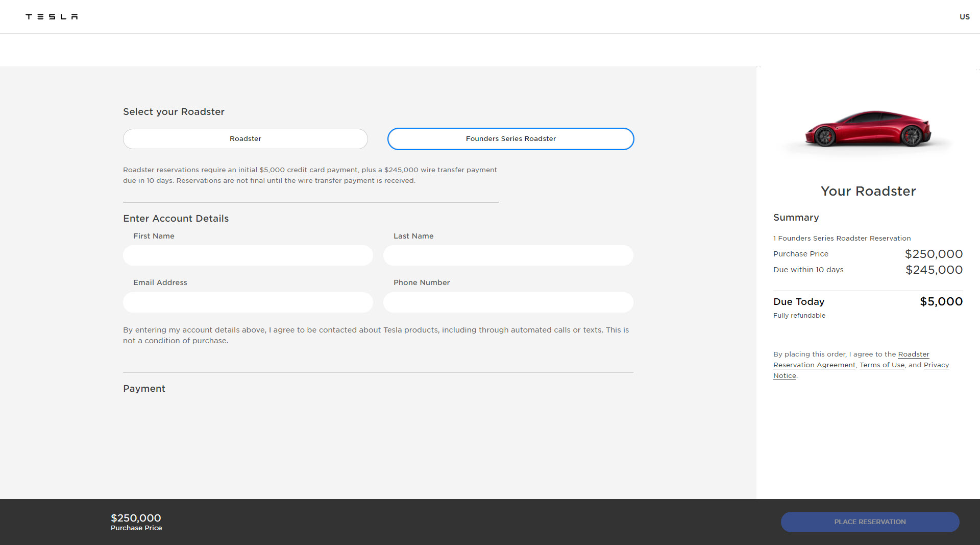Activate the Phone Number input field

click(508, 302)
